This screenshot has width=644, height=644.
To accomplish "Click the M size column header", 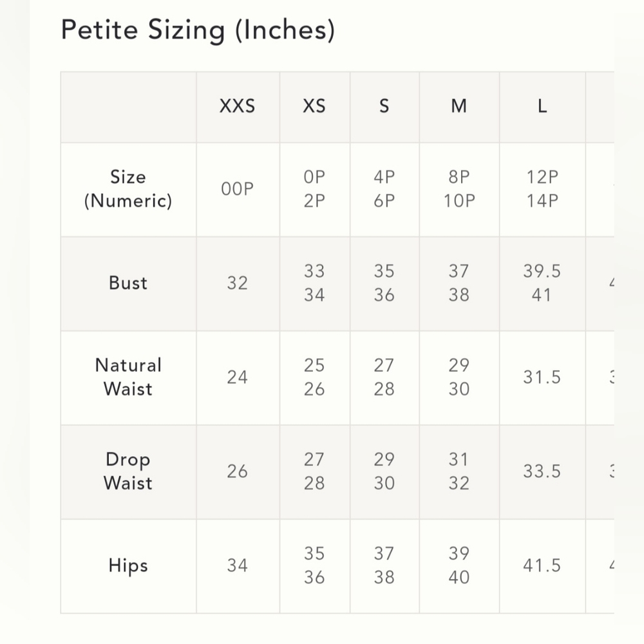I will [459, 106].
